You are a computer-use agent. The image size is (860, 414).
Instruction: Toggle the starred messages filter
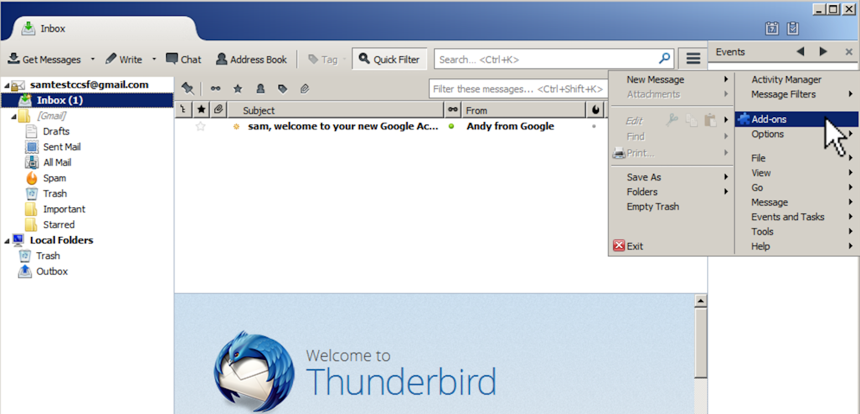(x=237, y=88)
